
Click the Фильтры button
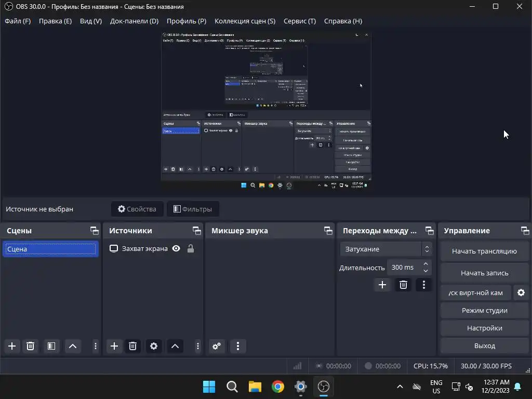click(x=193, y=209)
